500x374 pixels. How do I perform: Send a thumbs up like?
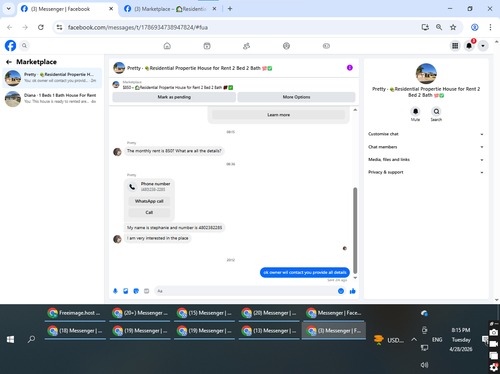click(353, 291)
